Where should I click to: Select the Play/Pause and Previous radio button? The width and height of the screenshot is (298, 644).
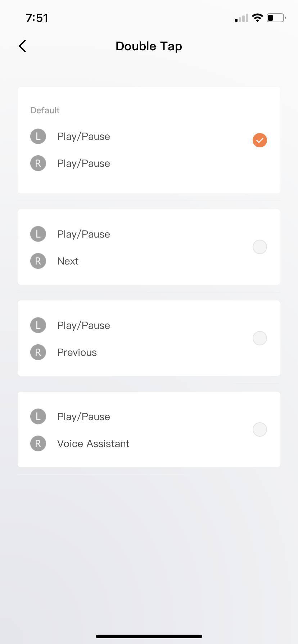pyautogui.click(x=260, y=338)
